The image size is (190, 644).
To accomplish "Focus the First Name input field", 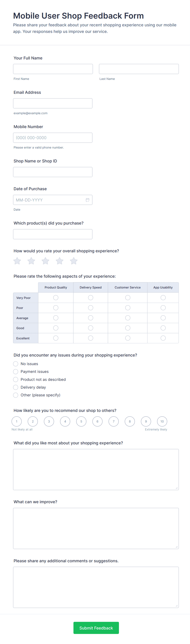I will point(53,69).
